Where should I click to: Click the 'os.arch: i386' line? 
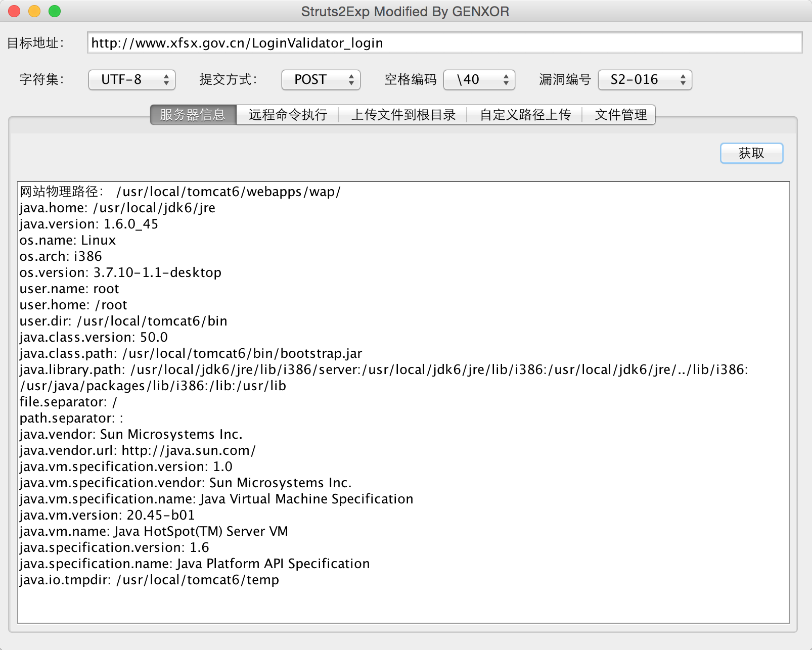pyautogui.click(x=61, y=256)
